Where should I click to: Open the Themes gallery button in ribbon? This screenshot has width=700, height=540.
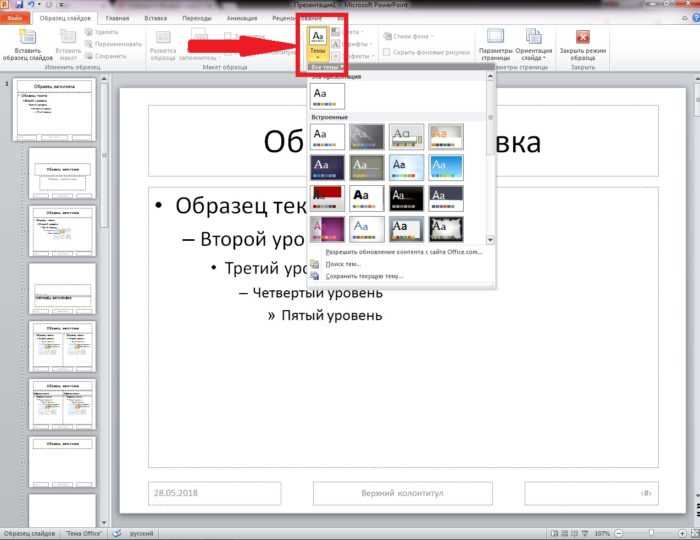[318, 45]
